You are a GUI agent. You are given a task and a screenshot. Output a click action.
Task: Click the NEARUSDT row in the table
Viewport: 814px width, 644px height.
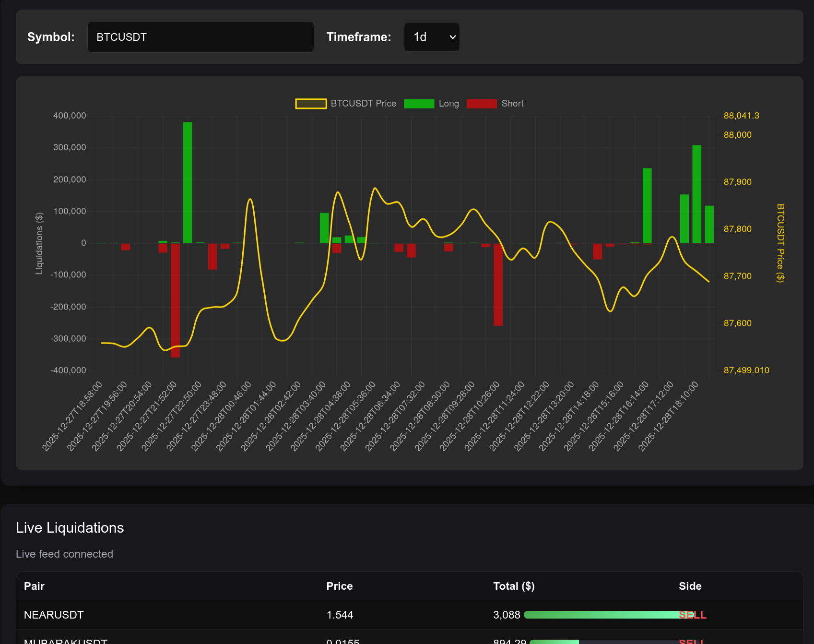tap(53, 615)
